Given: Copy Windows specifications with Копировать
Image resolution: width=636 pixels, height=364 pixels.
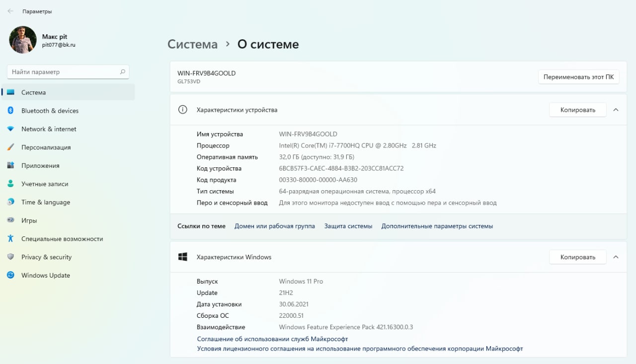Looking at the screenshot, I should [x=577, y=257].
